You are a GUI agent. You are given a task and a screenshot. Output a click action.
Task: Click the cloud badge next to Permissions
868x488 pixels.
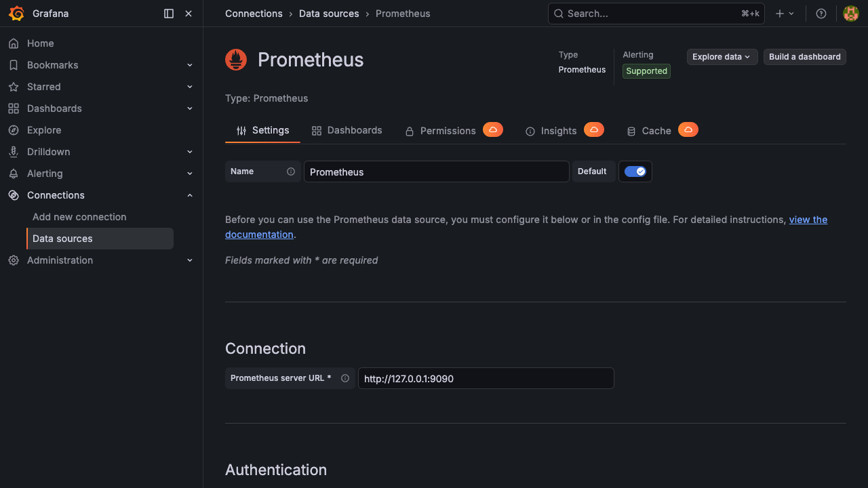click(493, 129)
